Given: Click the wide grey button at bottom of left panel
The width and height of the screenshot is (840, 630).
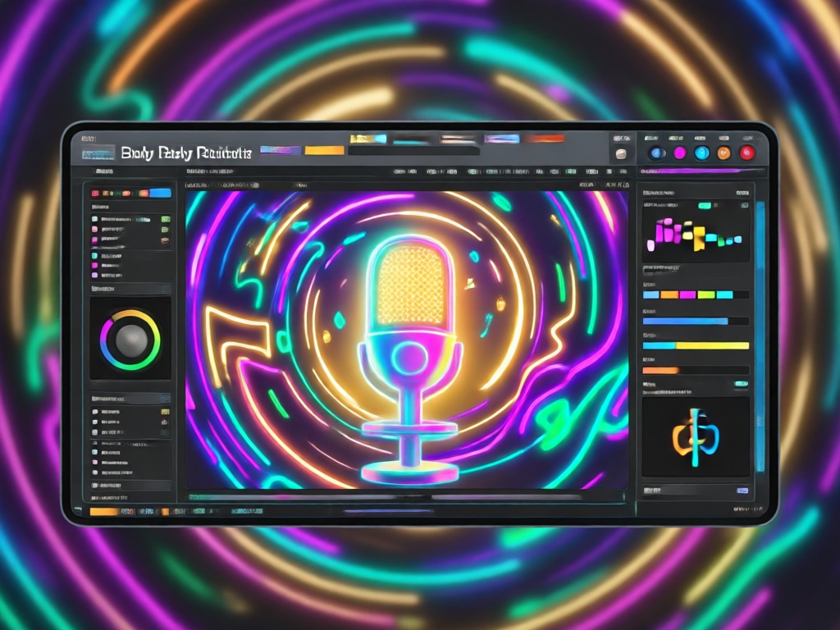Looking at the screenshot, I should point(130,486).
